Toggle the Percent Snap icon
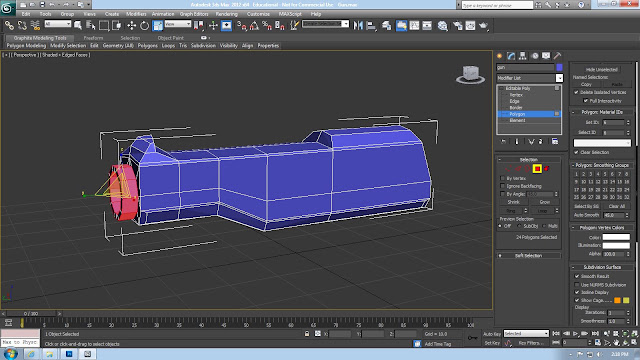The height and width of the screenshot is (360, 640). [x=267, y=26]
